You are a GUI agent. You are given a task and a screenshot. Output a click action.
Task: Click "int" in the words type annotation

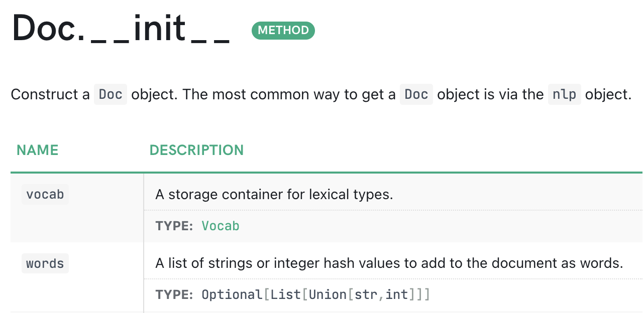coord(396,294)
